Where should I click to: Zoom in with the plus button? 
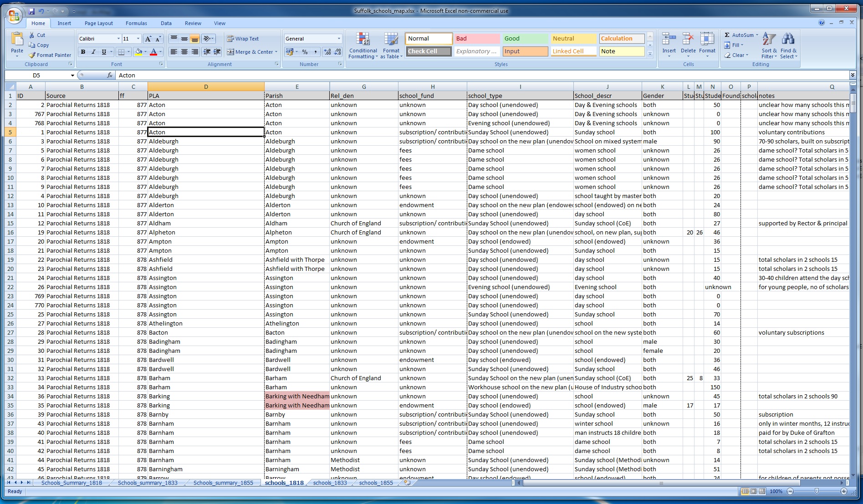tap(844, 491)
